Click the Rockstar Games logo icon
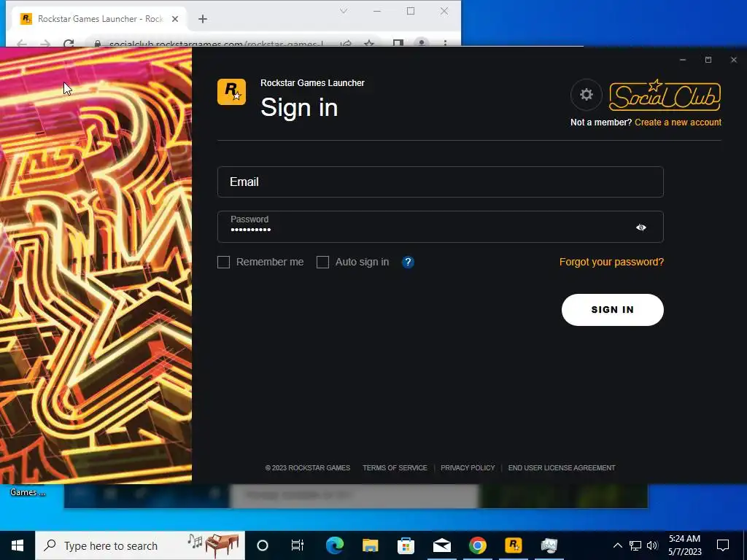The image size is (747, 560). pos(231,91)
